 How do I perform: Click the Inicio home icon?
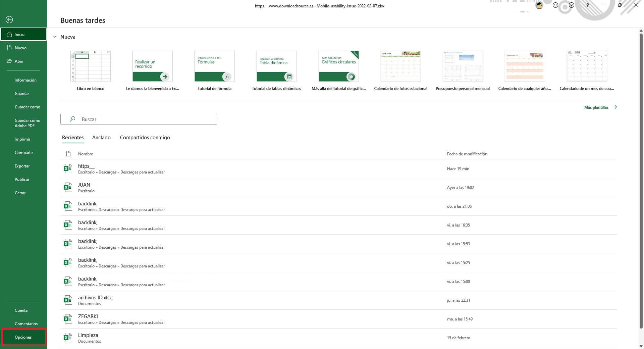click(9, 34)
